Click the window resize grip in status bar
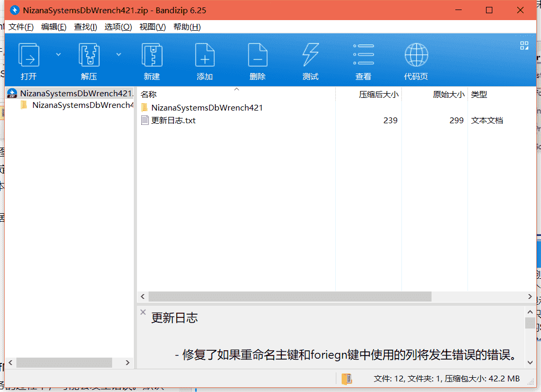Image resolution: width=541 pixels, height=392 pixels. [x=531, y=382]
